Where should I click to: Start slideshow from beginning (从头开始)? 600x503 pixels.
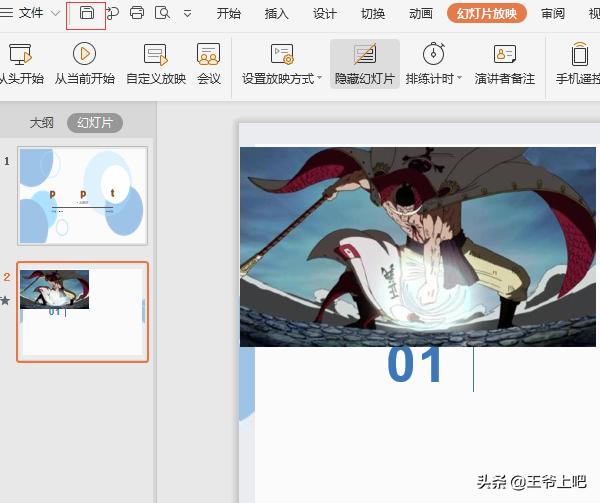(20, 65)
